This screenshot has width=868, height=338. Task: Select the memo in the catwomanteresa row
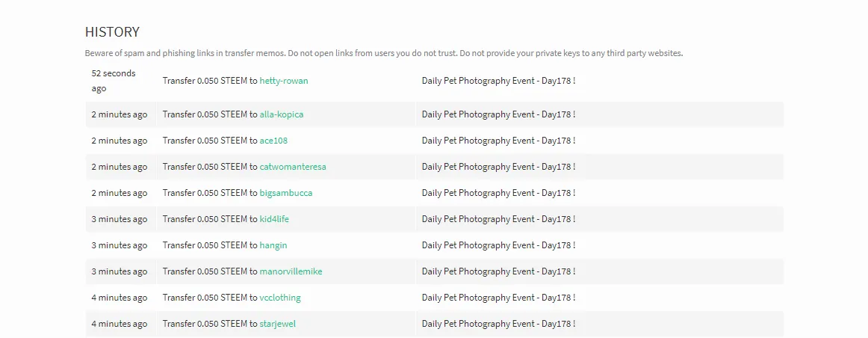pos(498,167)
